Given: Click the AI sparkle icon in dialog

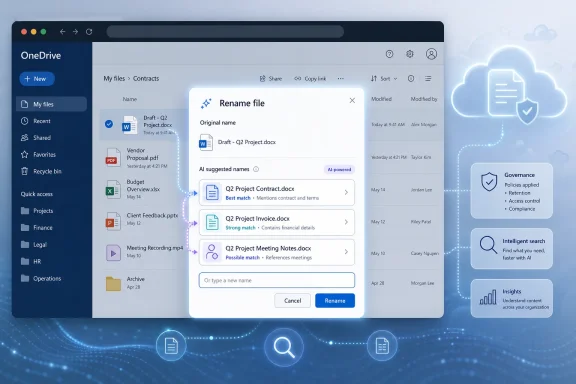Looking at the screenshot, I should point(206,103).
